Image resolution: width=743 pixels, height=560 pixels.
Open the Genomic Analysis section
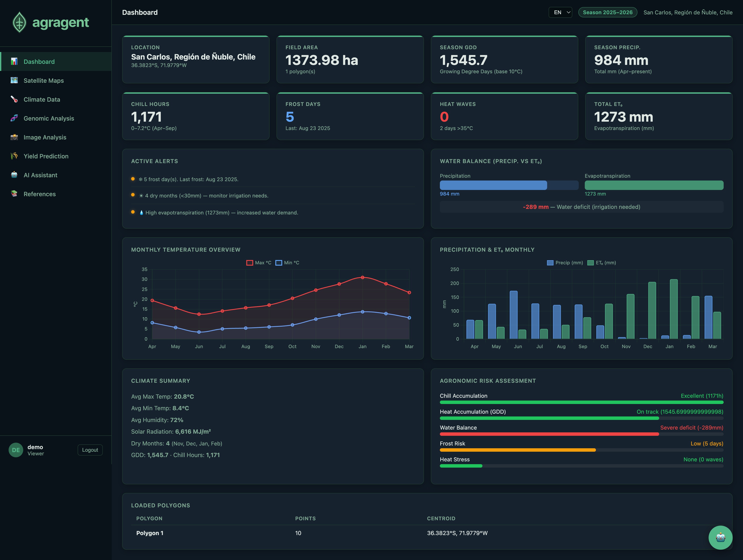49,118
